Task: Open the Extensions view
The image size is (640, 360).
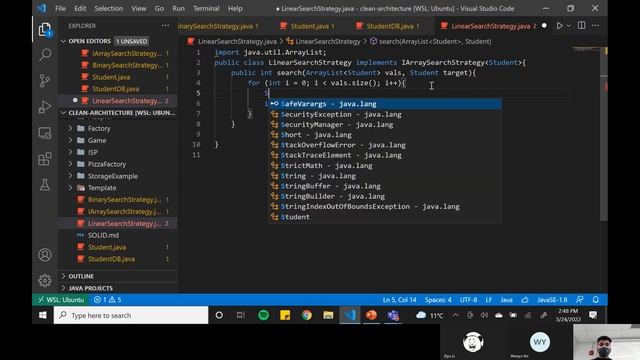Action: pos(45,159)
